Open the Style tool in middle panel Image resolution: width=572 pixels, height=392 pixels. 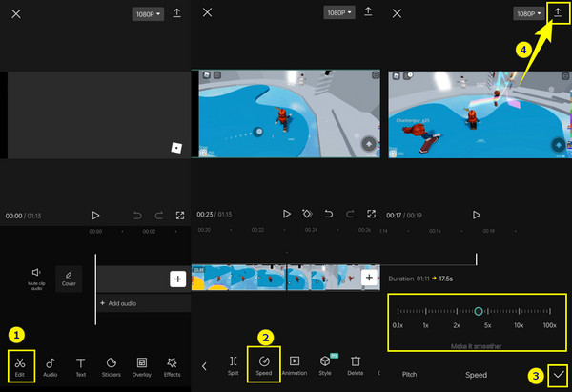pyautogui.click(x=325, y=366)
